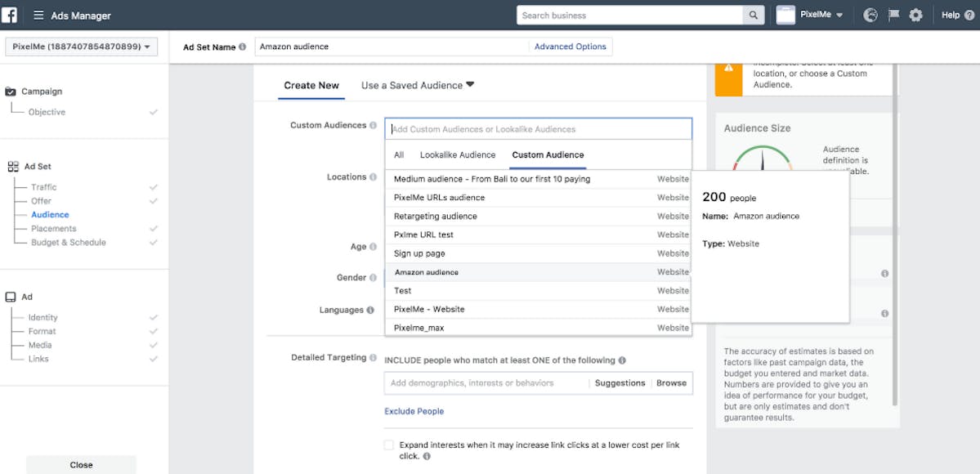Click info icon beside Locations
980x474 pixels.
374,177
